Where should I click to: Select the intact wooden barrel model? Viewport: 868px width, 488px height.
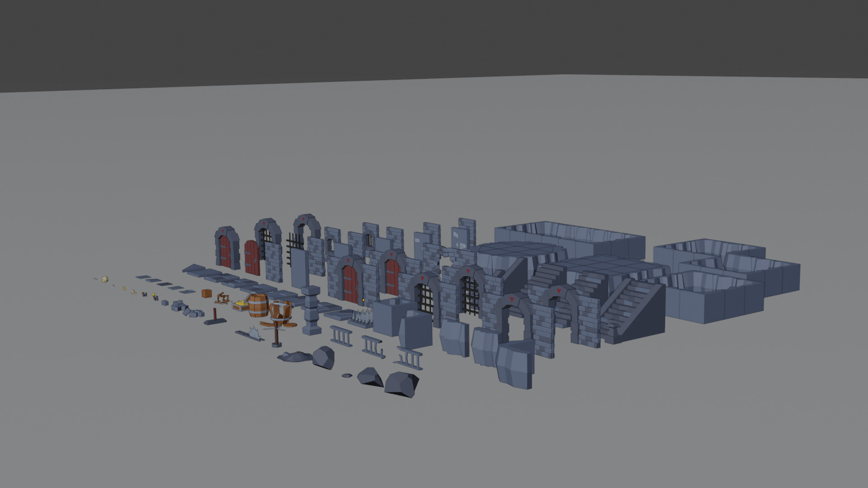(258, 305)
